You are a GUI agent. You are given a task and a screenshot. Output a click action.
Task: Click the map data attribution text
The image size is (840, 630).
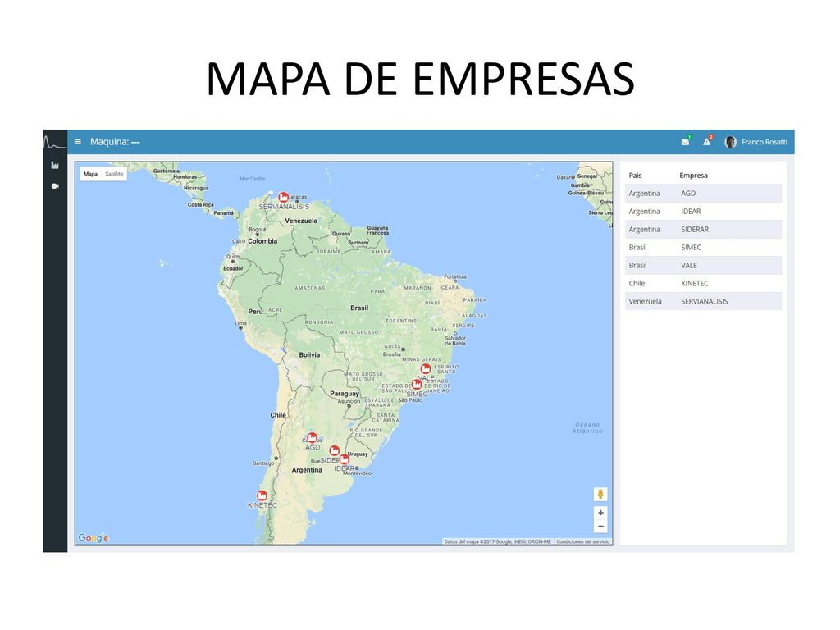tap(497, 541)
